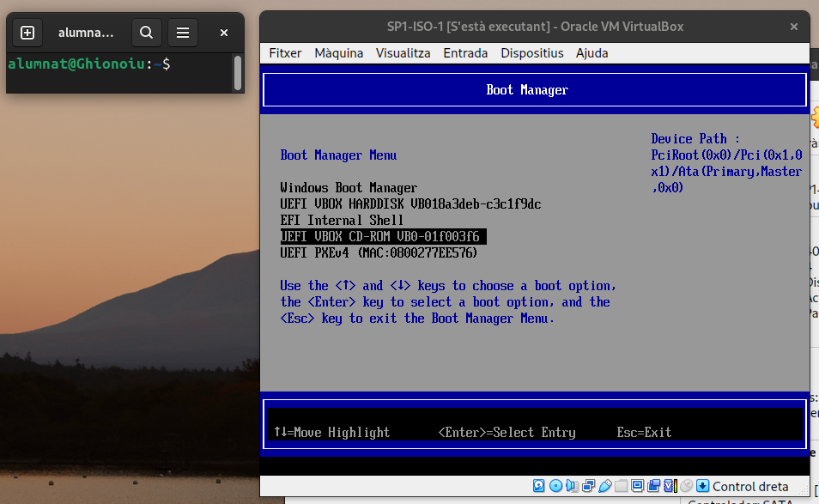The image size is (819, 504).
Task: Click the shared folders status icon
Action: (621, 487)
